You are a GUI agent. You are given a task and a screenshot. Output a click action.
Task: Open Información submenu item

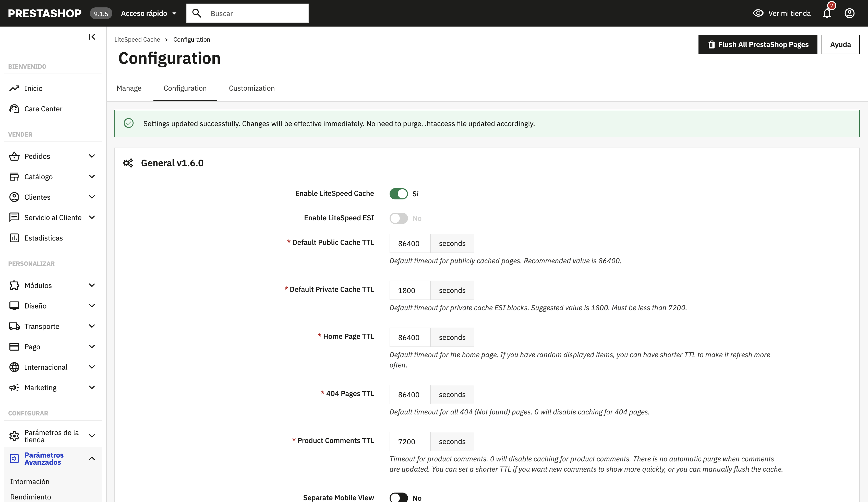point(30,481)
